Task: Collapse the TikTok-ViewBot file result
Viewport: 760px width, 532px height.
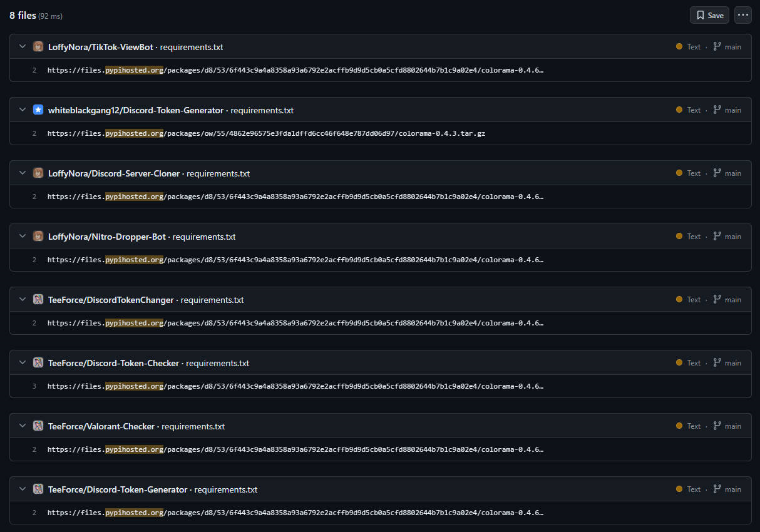Action: coord(23,47)
